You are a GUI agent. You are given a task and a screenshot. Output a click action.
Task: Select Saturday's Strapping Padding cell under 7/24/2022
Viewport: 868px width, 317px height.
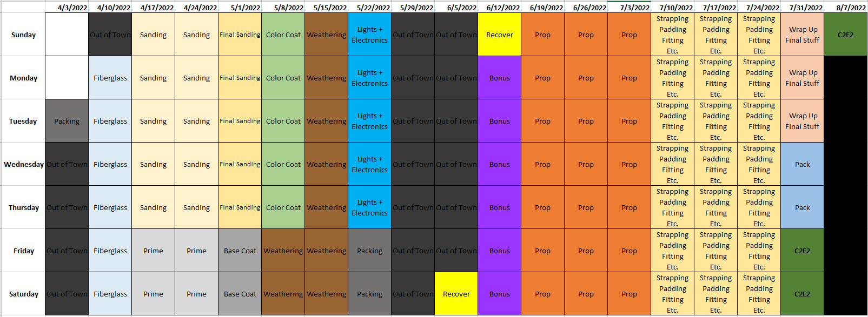point(759,294)
